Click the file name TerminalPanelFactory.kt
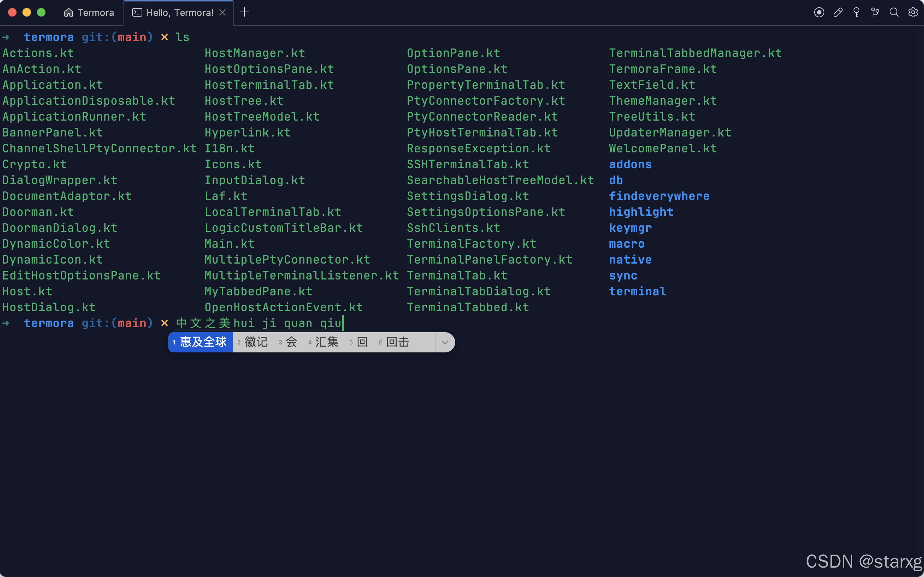The width and height of the screenshot is (924, 577). 490,260
